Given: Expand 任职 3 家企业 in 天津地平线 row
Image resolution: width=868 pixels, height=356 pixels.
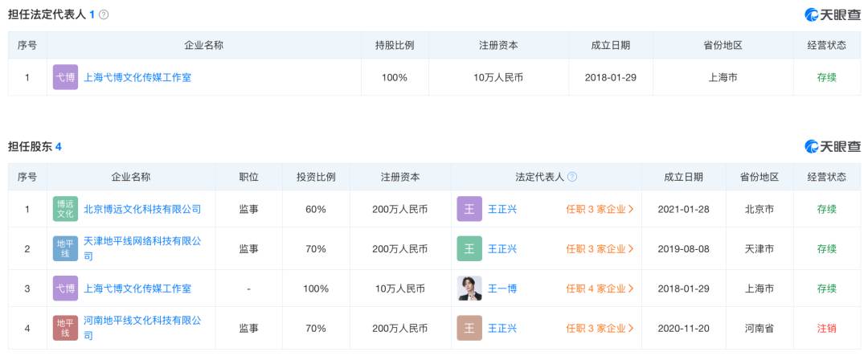Looking at the screenshot, I should coord(600,249).
